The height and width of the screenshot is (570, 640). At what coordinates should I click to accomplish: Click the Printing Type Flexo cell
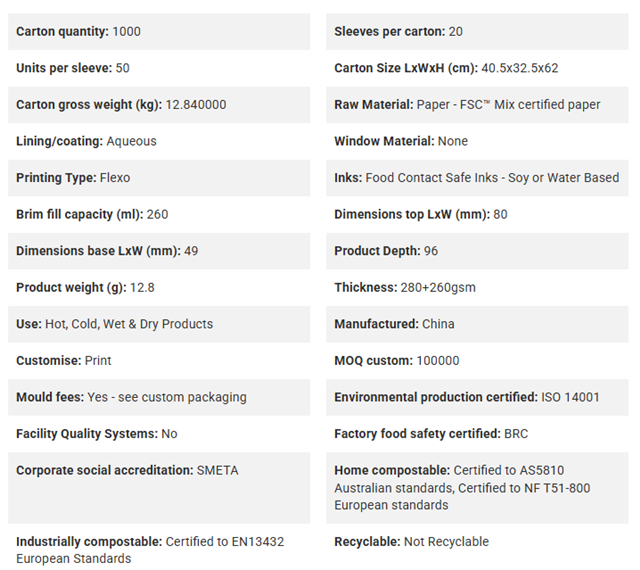[159, 178]
